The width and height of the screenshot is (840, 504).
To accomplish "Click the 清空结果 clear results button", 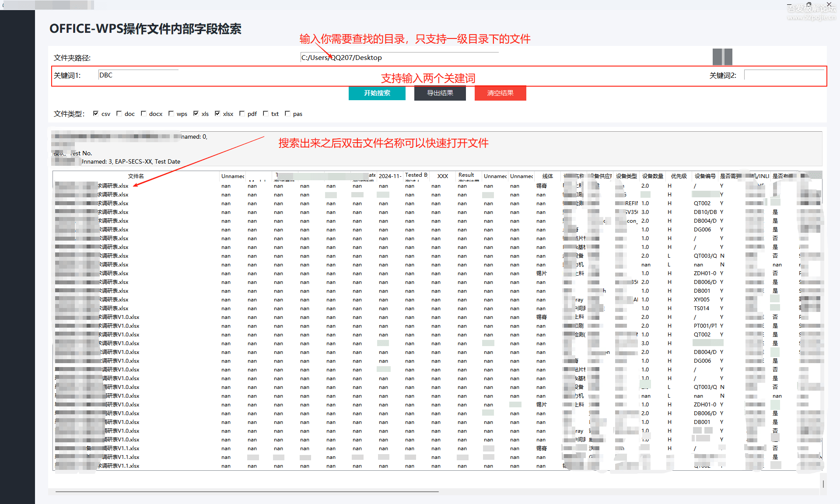I will coord(500,93).
